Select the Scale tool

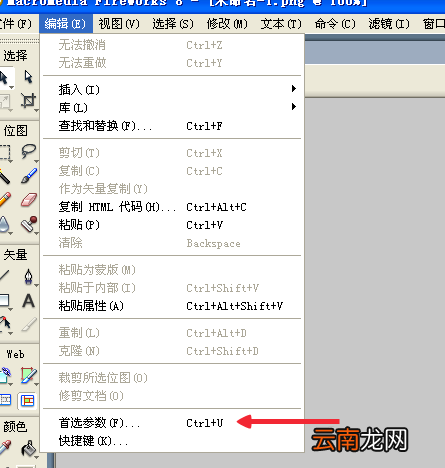5,101
